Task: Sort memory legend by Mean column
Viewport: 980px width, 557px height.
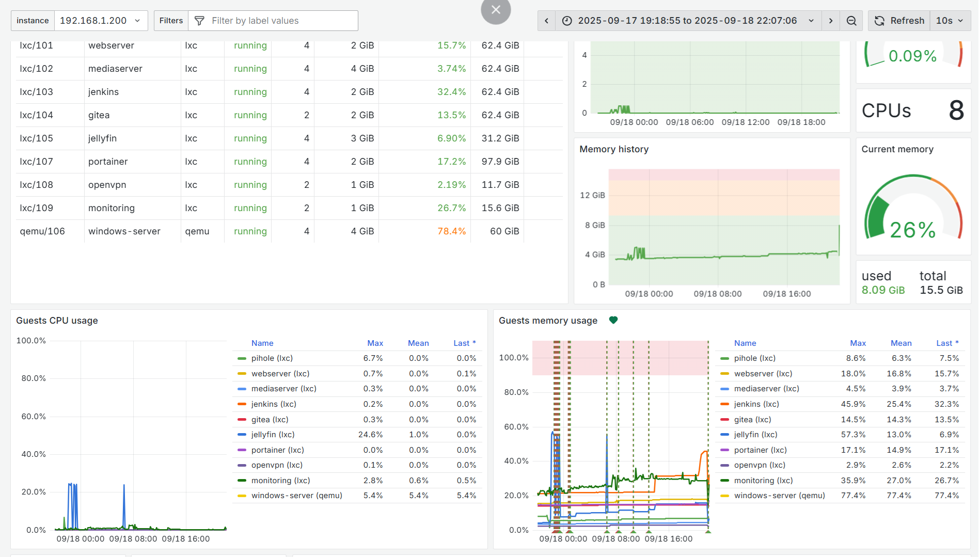Action: [900, 343]
